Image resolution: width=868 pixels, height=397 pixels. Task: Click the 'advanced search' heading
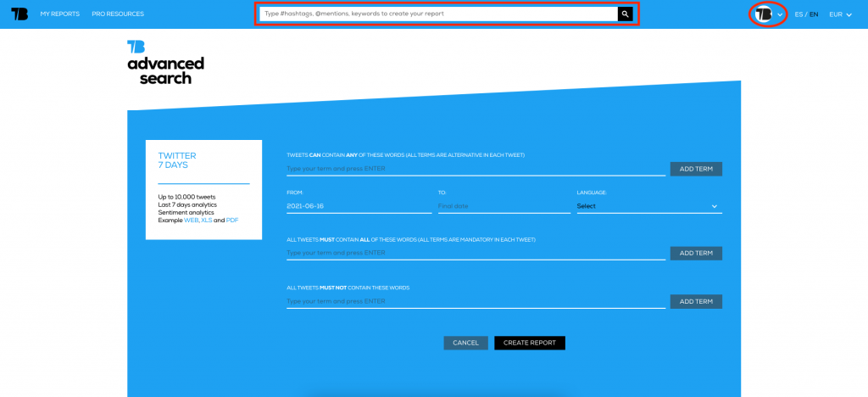(x=165, y=70)
